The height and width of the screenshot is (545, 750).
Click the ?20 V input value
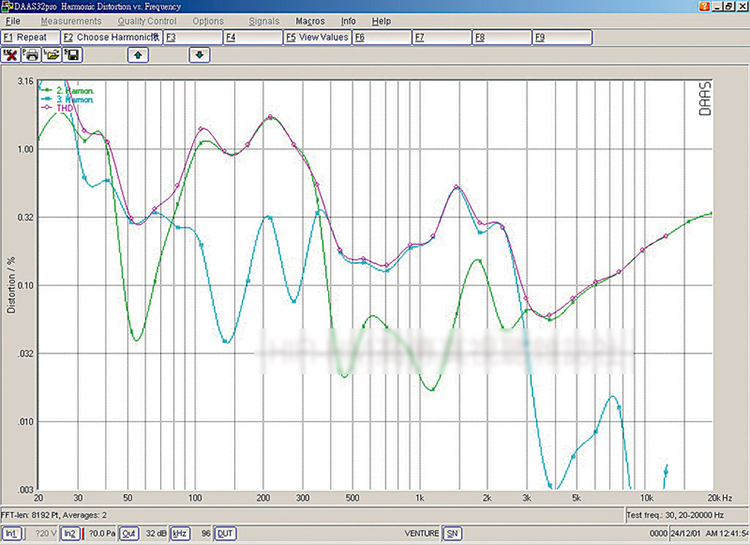click(x=45, y=534)
